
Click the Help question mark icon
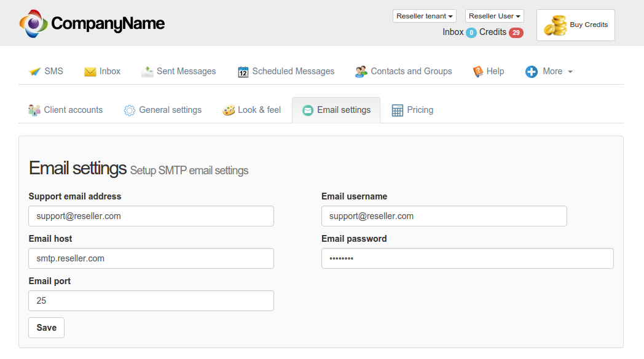coord(477,72)
